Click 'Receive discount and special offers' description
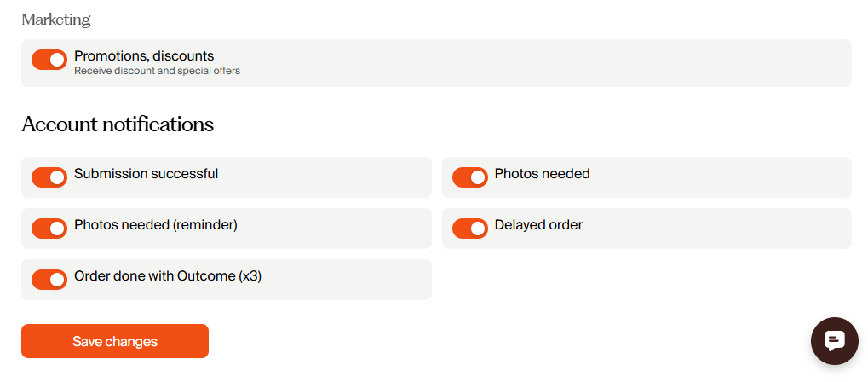 tap(157, 72)
